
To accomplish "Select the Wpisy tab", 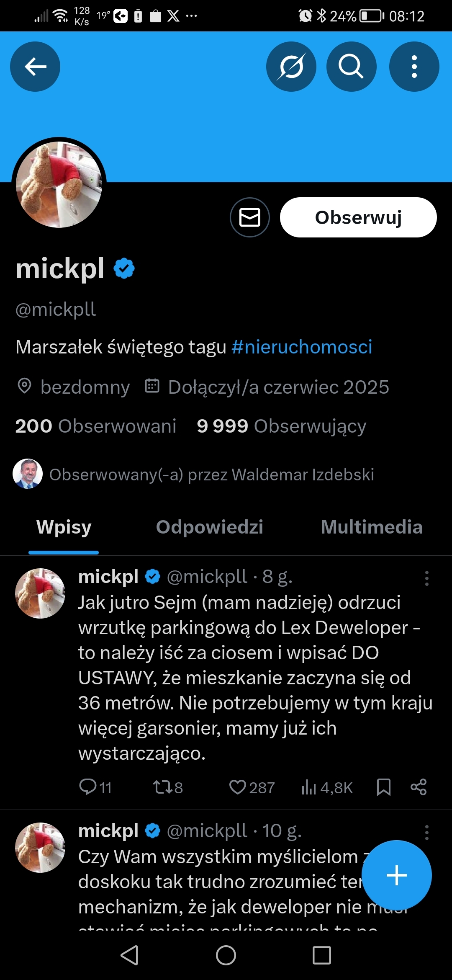I will point(64,527).
